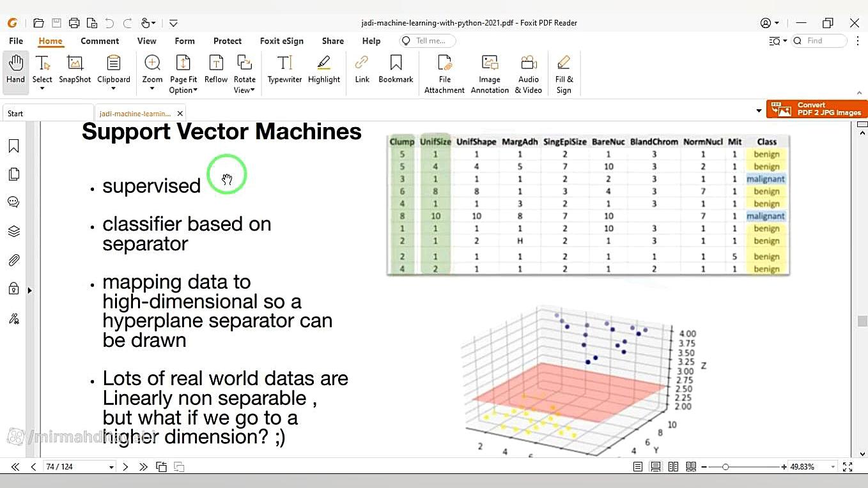The height and width of the screenshot is (488, 868).
Task: Open the File menu
Action: [16, 41]
